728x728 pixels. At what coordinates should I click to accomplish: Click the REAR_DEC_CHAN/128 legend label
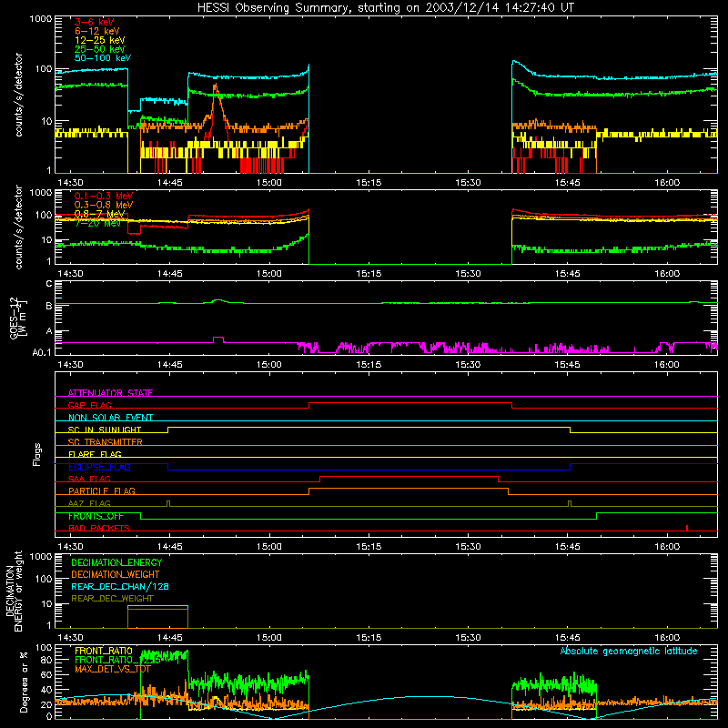(119, 586)
